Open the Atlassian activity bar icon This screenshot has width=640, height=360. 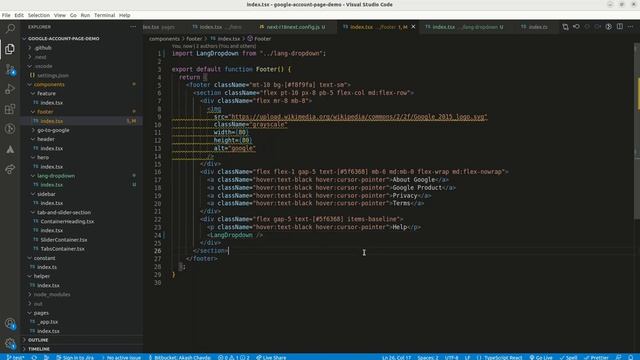10,149
